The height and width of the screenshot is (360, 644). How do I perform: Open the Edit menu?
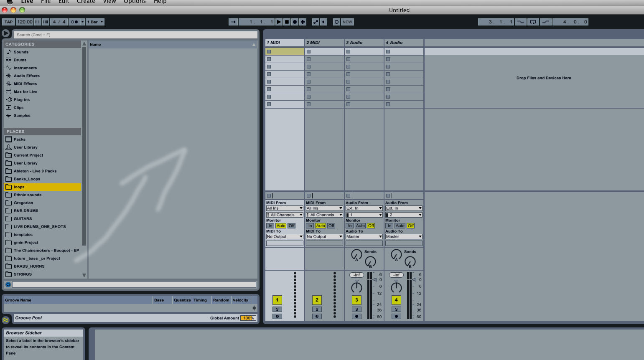64,2
